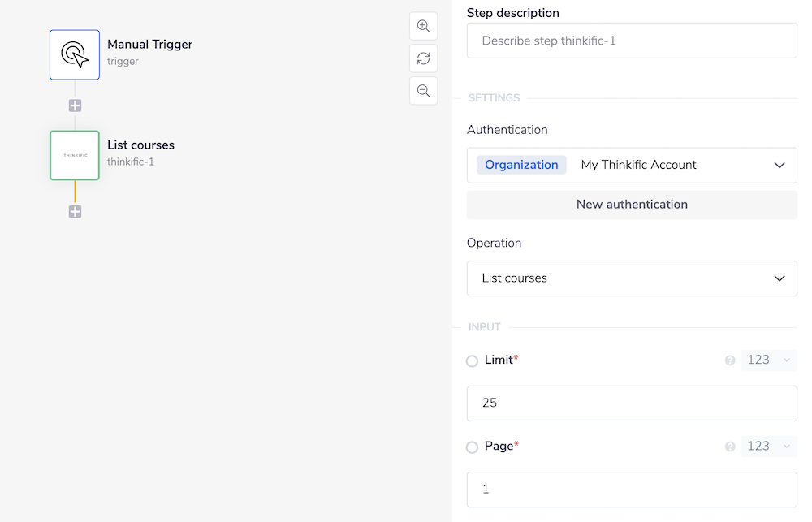Screen dimensions: 812x522
Task: Add a step below List courses
Action: (75, 212)
